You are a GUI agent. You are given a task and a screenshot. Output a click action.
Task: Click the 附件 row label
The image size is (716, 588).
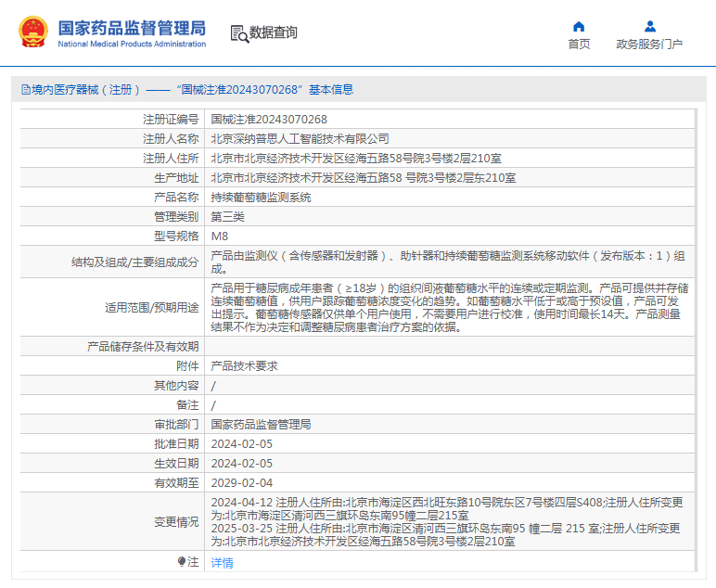tap(187, 366)
